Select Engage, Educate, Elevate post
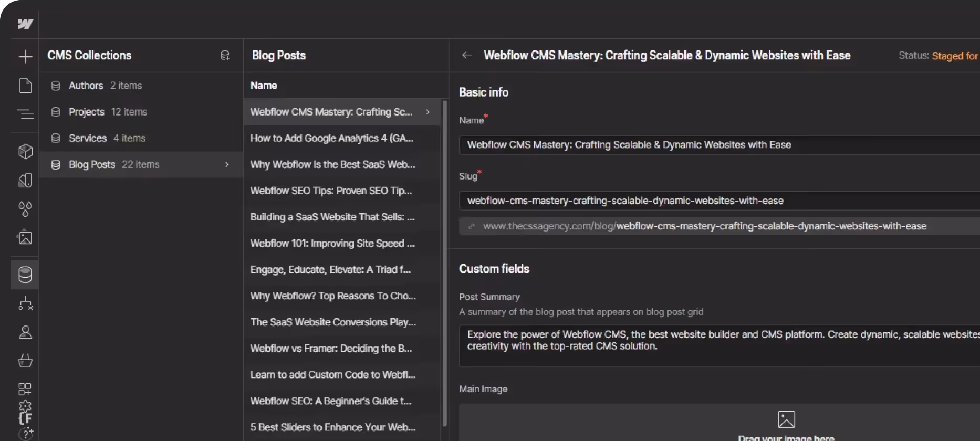 pos(342,269)
